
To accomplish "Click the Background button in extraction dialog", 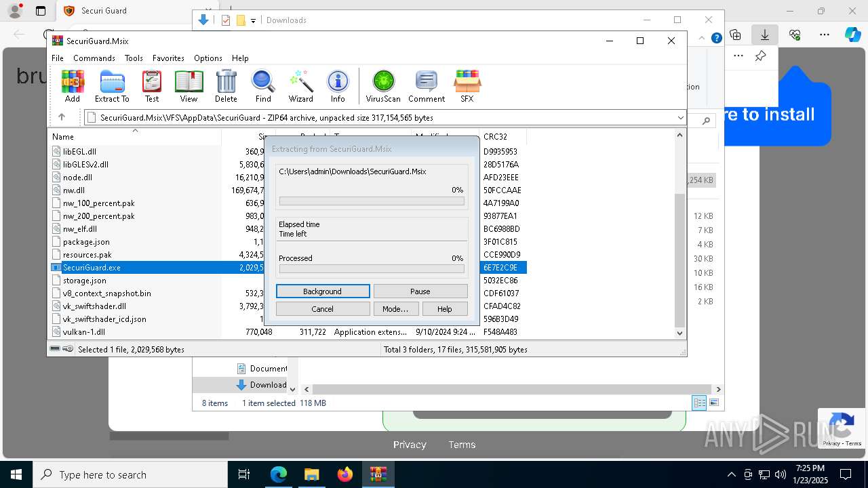I will [323, 291].
